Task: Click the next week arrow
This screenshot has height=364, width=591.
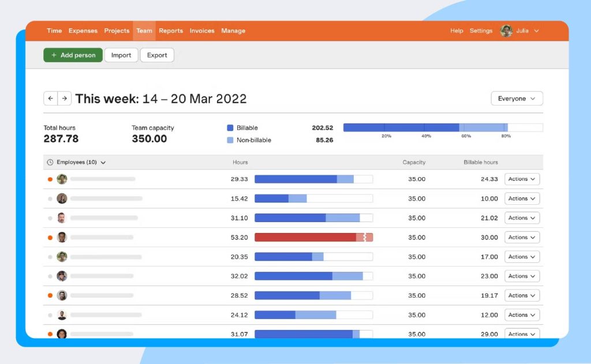Action: [x=65, y=98]
